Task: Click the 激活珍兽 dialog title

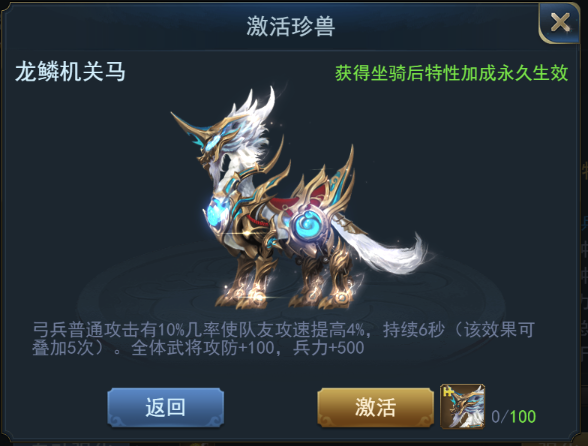Action: 291,26
